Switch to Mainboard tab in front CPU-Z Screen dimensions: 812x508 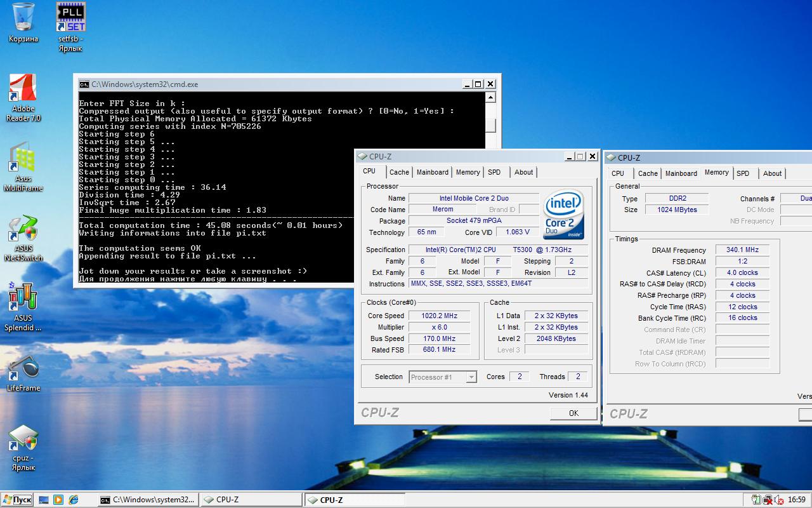[433, 172]
